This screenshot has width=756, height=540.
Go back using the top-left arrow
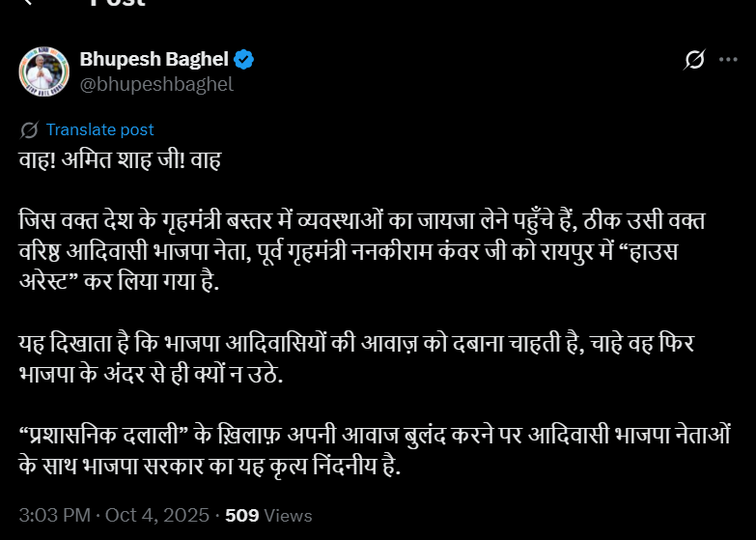(x=29, y=3)
